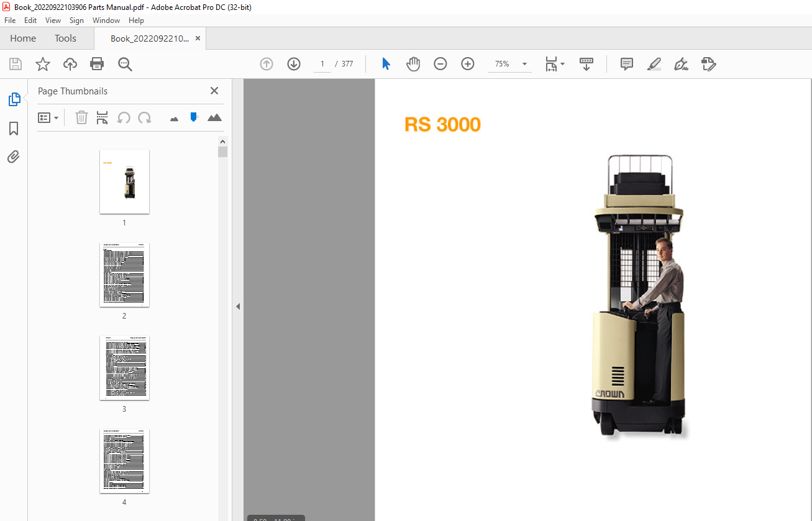Open the Help menu
The height and width of the screenshot is (521, 812).
click(136, 20)
